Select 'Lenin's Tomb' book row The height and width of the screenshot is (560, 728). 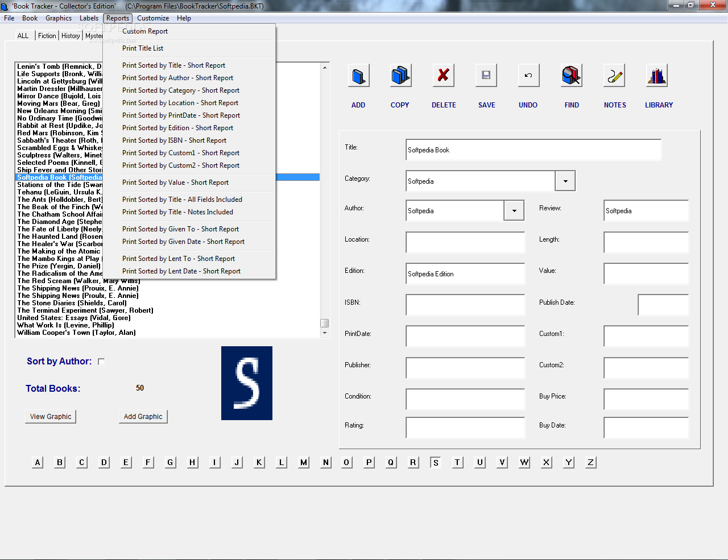59,67
